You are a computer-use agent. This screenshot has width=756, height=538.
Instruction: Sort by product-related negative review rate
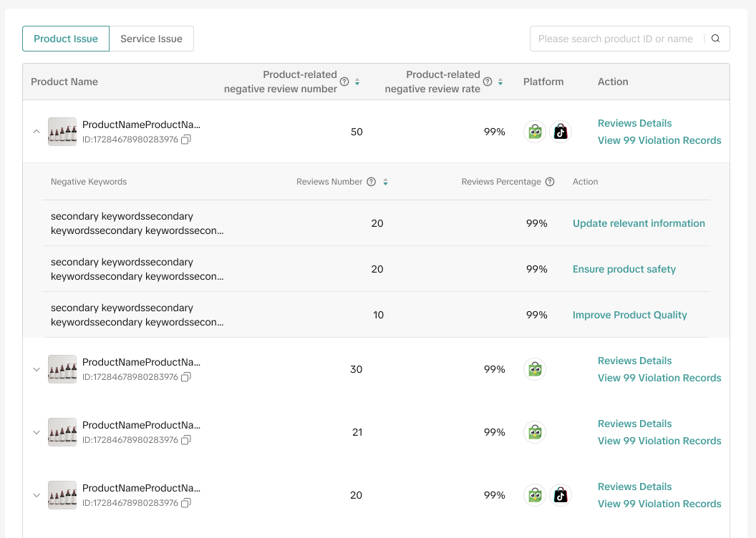(x=500, y=82)
